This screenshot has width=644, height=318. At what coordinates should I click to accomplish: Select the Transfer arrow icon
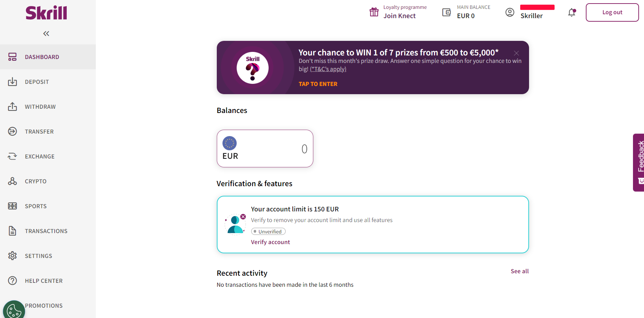click(x=12, y=131)
